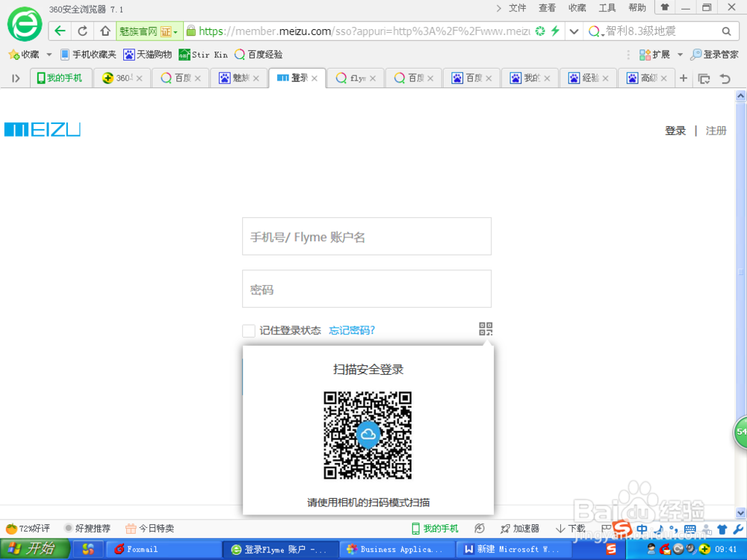Click 加速器 in status bar
This screenshot has width=747, height=560.
520,528
